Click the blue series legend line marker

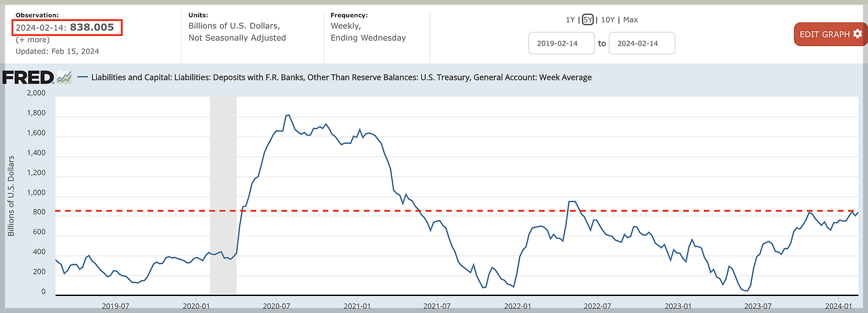click(83, 77)
